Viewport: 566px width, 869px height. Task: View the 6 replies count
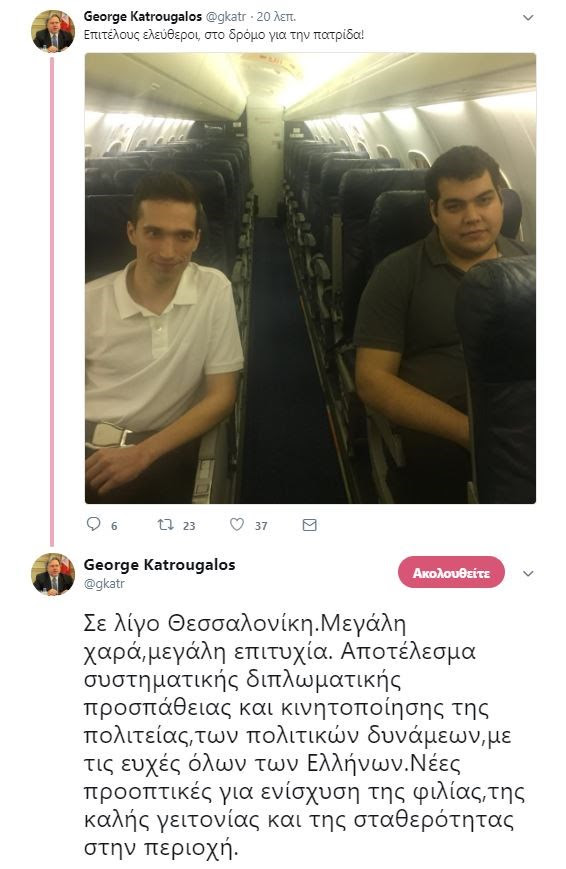[x=114, y=526]
